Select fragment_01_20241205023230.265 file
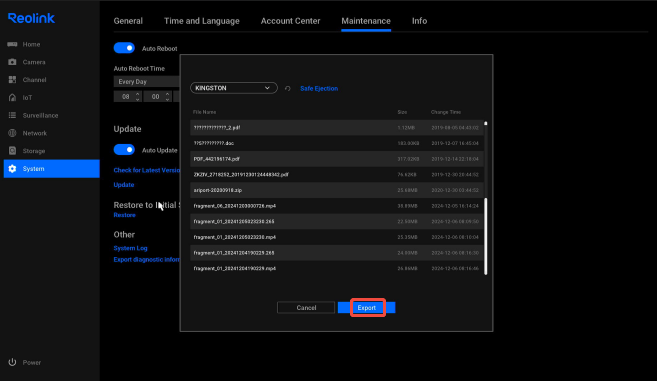The height and width of the screenshot is (381, 657). point(336,221)
